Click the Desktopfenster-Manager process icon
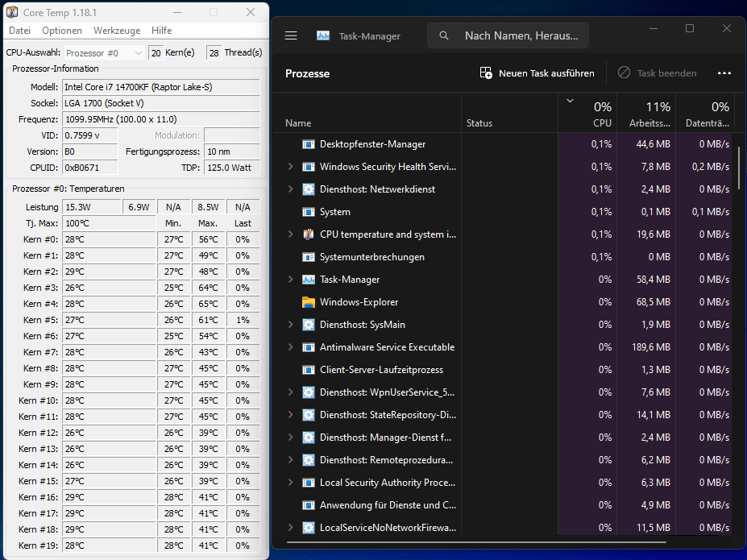The height and width of the screenshot is (560, 747). pos(309,144)
